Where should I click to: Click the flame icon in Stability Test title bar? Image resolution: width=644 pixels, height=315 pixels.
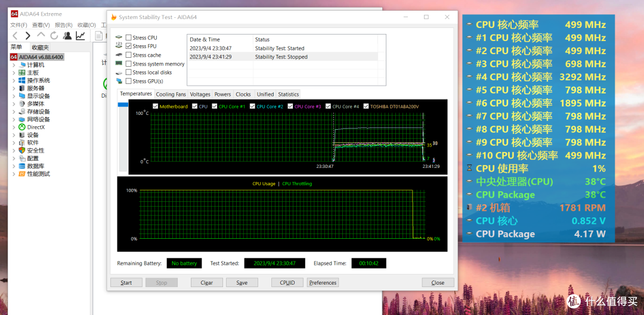(114, 17)
